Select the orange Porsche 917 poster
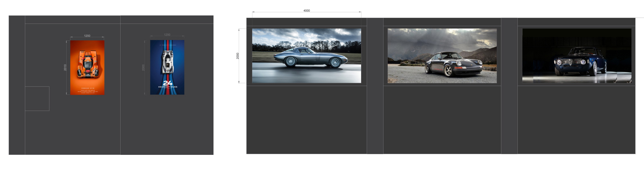Viewport: 644px width, 171px height. [x=87, y=67]
